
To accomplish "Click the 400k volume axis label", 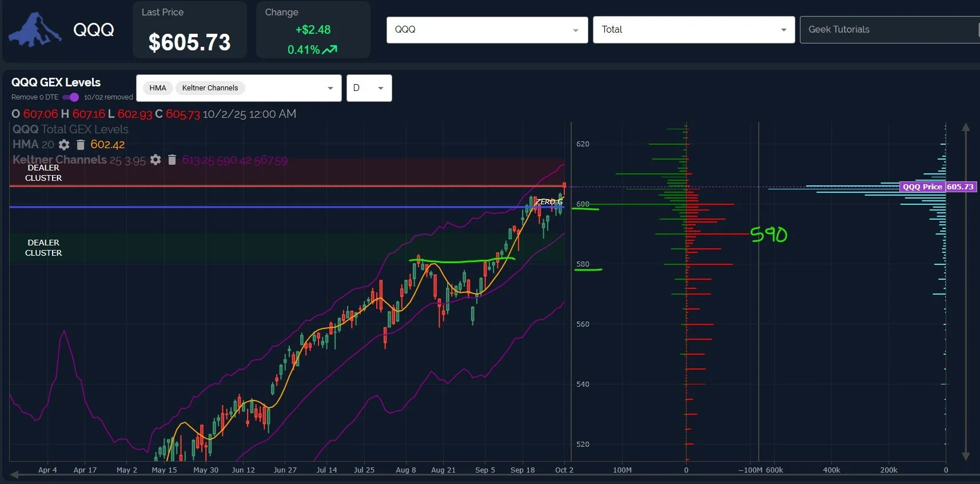I will [831, 470].
